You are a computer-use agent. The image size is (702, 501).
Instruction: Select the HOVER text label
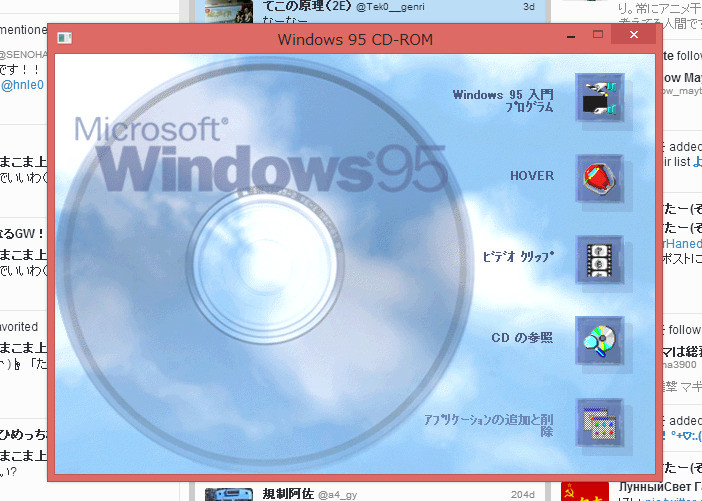532,176
